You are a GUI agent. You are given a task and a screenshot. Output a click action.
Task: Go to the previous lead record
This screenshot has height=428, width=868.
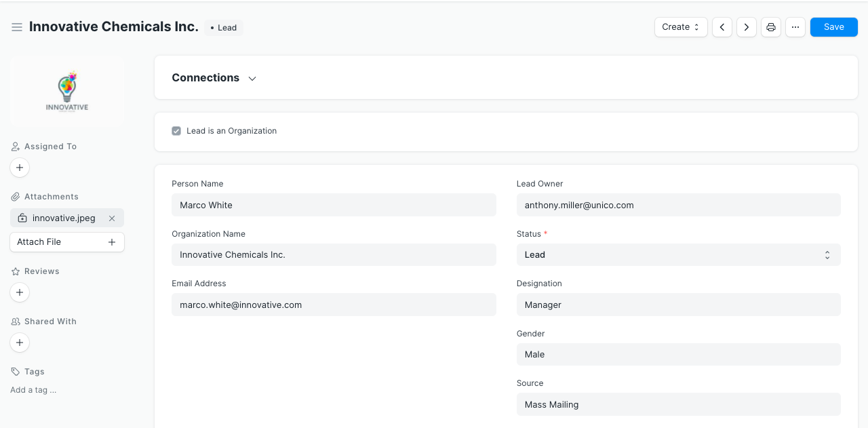pos(722,27)
